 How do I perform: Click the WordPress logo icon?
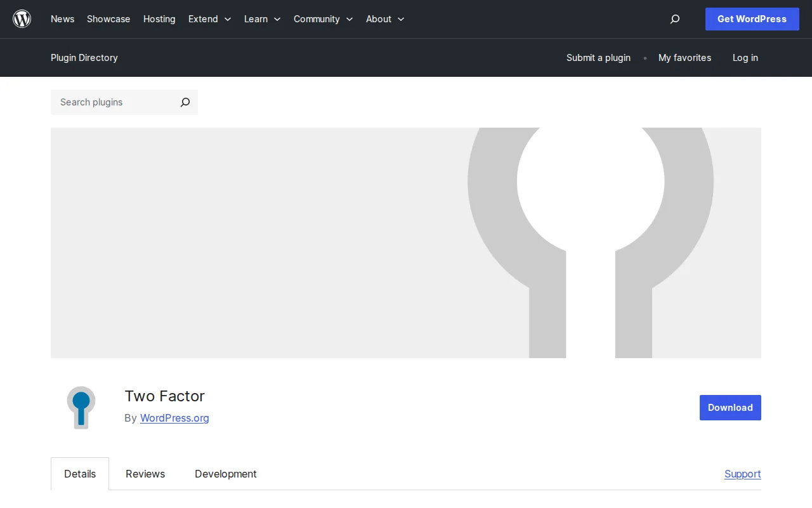coord(22,18)
